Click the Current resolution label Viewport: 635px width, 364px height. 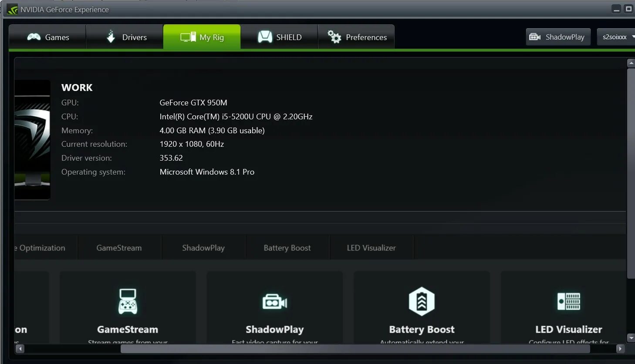pyautogui.click(x=94, y=144)
